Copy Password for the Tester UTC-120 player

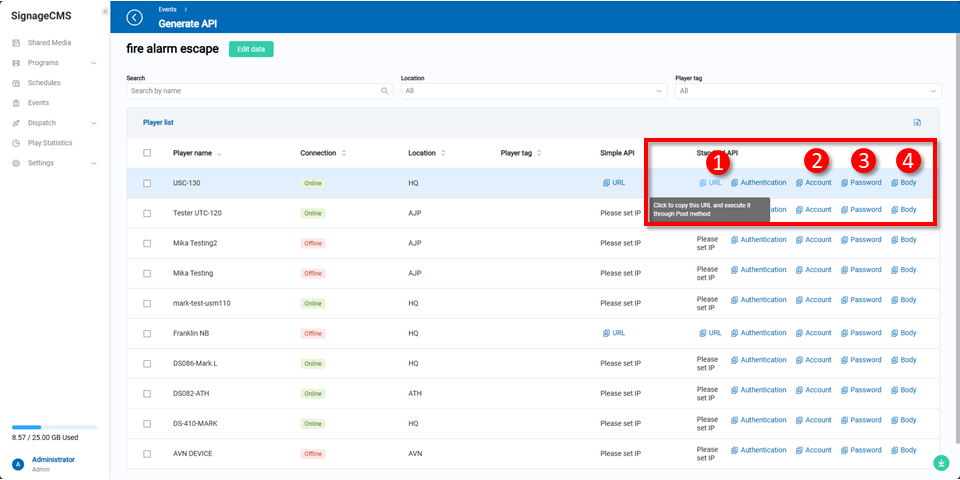(x=861, y=210)
